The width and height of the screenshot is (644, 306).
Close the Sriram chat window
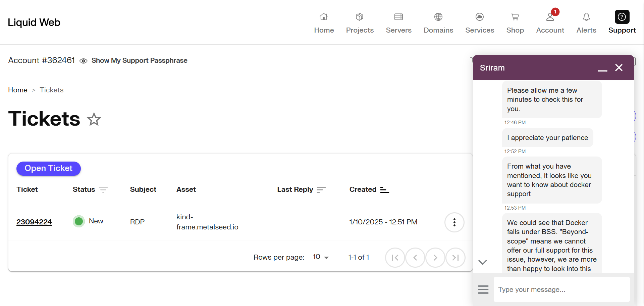click(x=619, y=68)
